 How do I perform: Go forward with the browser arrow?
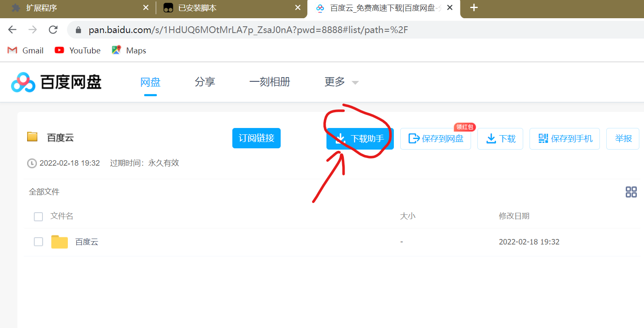33,30
